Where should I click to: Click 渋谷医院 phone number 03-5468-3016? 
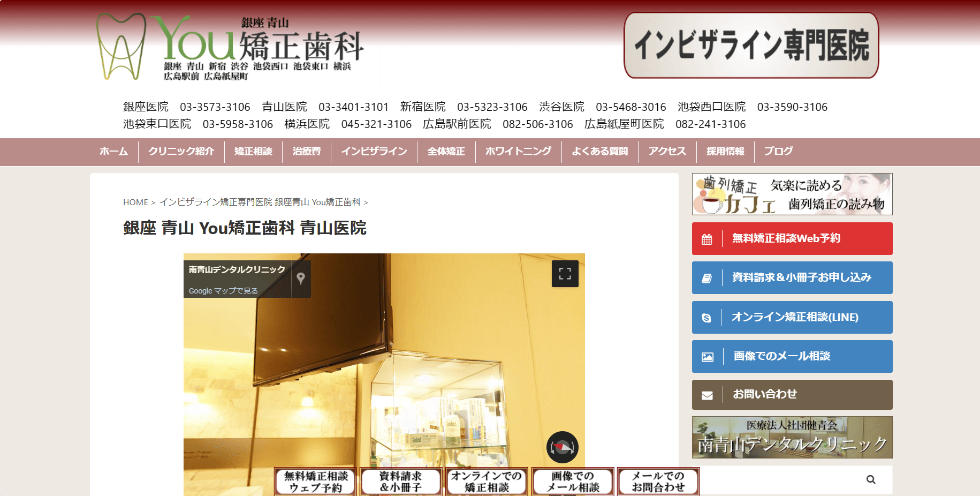coord(631,107)
